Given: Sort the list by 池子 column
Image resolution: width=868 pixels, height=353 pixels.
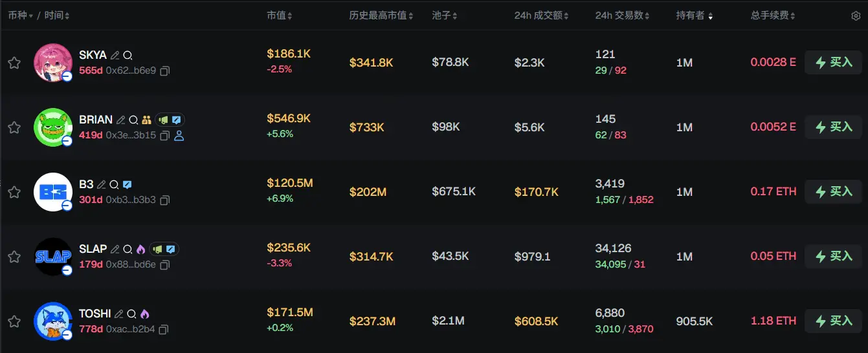Looking at the screenshot, I should [x=445, y=16].
